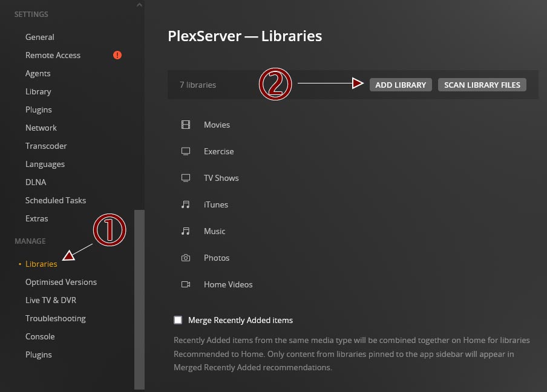
Task: Open Optimised Versions page
Action: (x=61, y=282)
